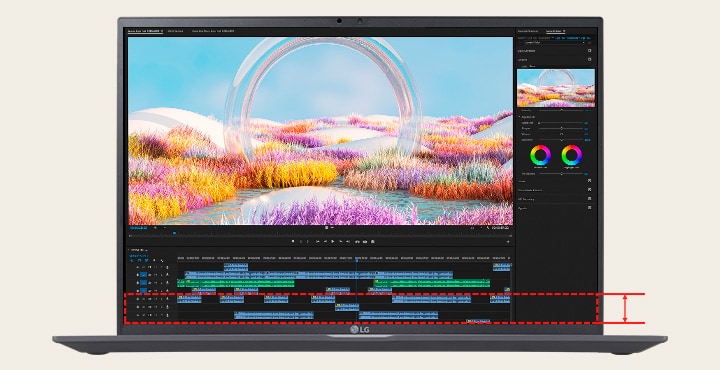Toggle the Basic Correction section checkbox
Viewport: 720px width, 370px height.
(x=590, y=50)
